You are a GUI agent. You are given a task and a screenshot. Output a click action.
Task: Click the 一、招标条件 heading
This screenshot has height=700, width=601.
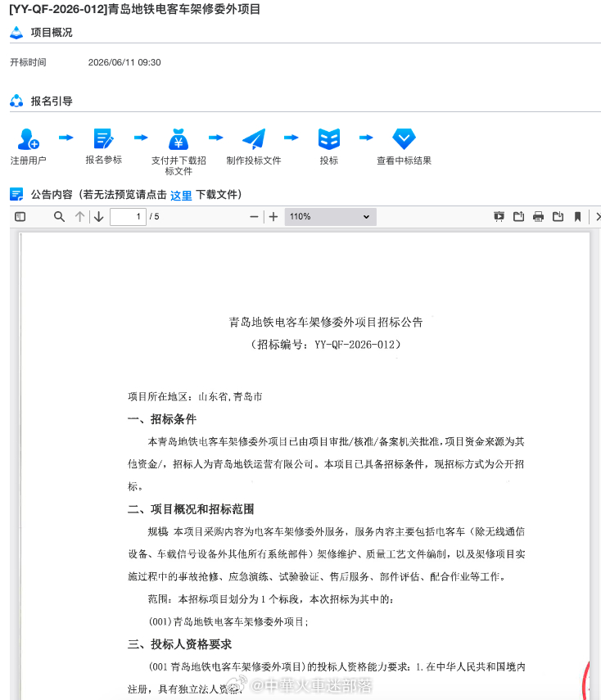(x=162, y=419)
